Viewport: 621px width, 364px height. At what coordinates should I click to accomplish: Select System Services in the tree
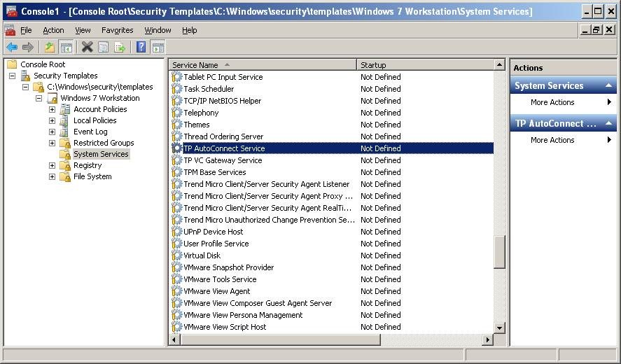click(x=101, y=154)
